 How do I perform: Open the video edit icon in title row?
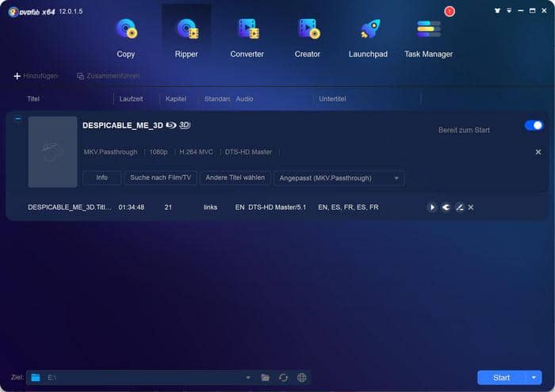coord(459,207)
